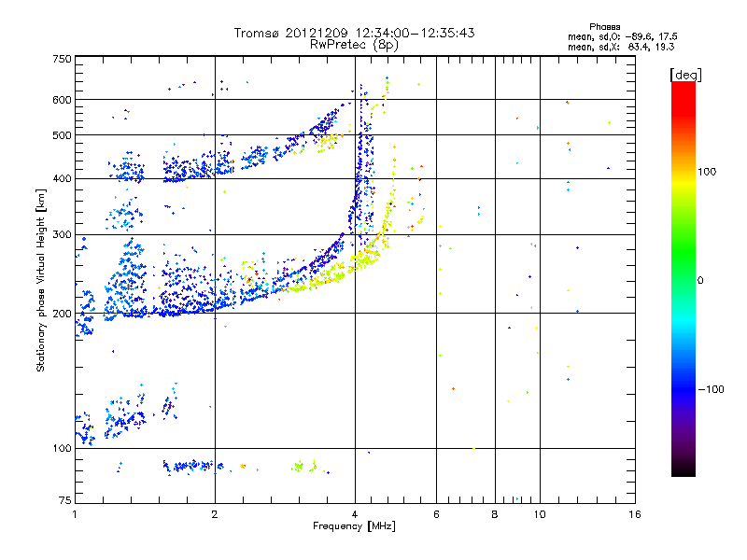
Task: Click the y-axis tick label "750"
Action: [x=62, y=59]
